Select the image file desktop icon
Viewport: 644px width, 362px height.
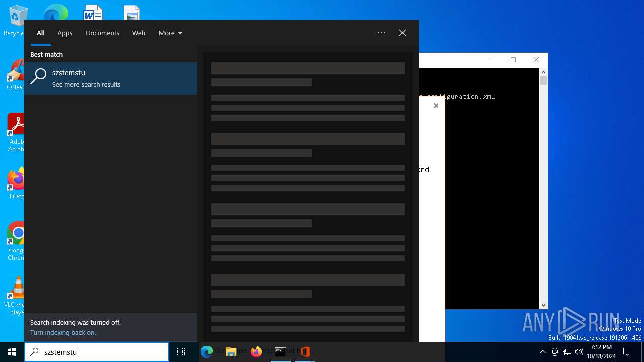(x=132, y=13)
